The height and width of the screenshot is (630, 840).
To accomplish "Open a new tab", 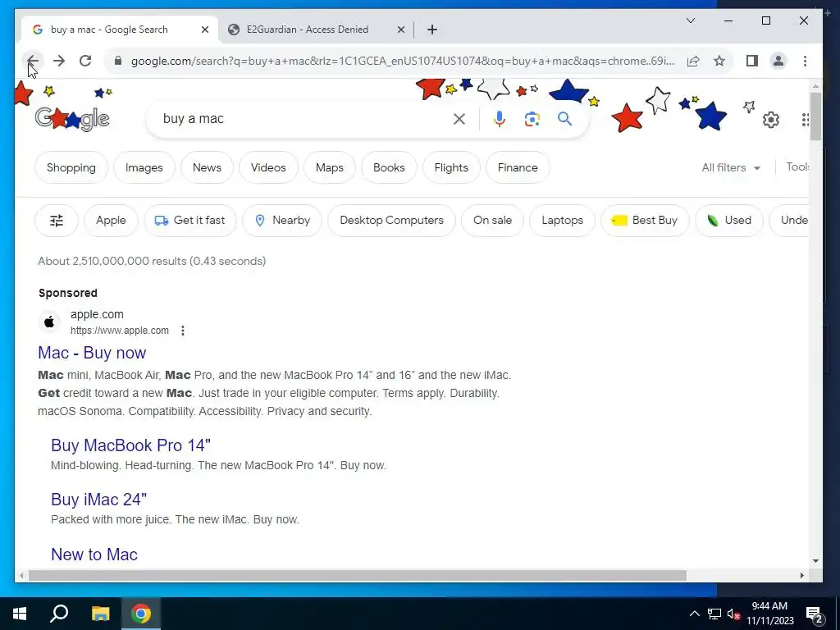I will [x=432, y=30].
